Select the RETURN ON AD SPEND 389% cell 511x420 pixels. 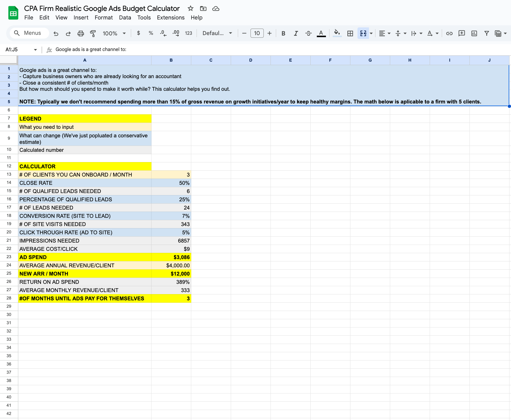coord(171,282)
